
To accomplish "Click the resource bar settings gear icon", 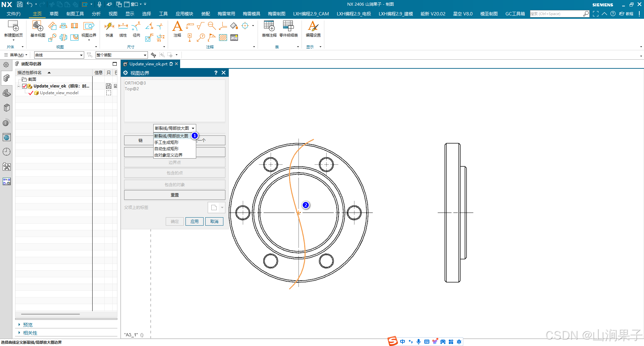I will (6, 65).
